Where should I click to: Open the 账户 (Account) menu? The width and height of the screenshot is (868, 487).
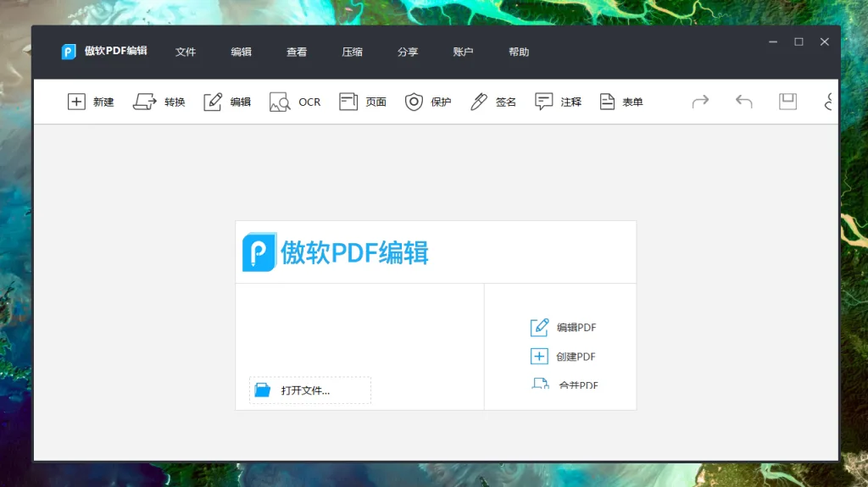(x=463, y=52)
